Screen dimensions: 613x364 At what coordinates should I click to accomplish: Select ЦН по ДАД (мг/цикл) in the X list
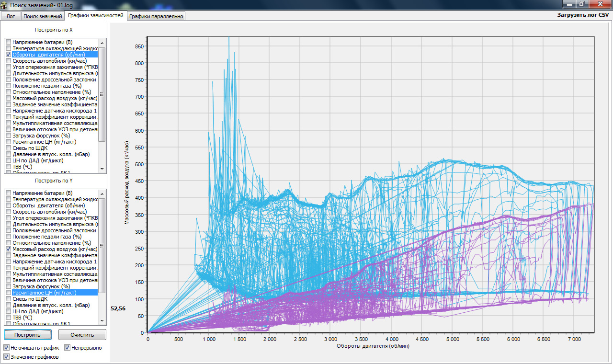pyautogui.click(x=41, y=160)
